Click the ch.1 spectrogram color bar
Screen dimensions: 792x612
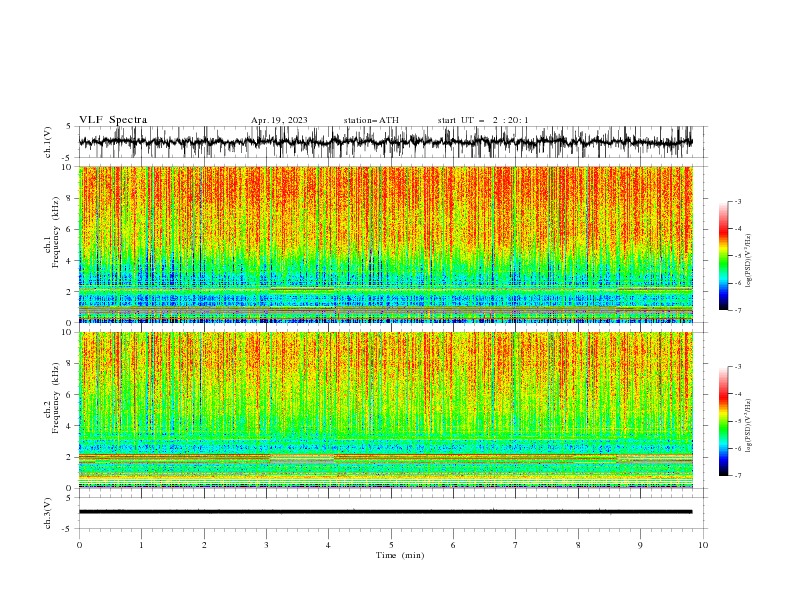click(x=723, y=256)
